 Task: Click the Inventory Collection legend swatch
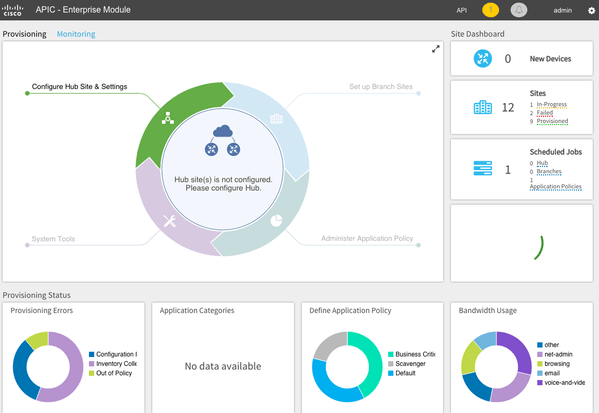91,364
